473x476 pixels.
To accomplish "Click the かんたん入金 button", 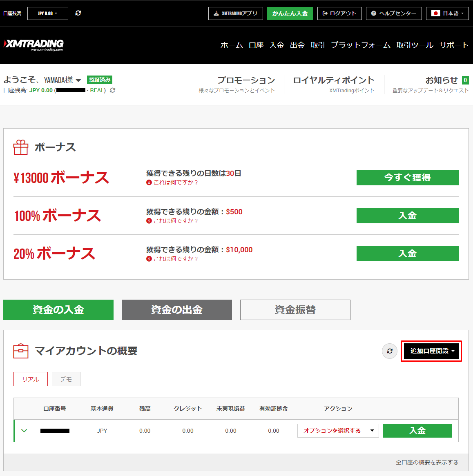I will [290, 13].
